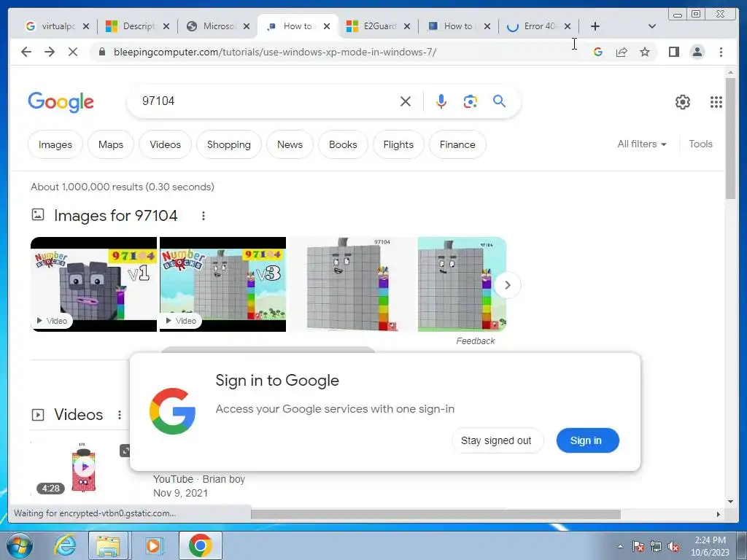Open more options beside Videos heading

click(120, 415)
